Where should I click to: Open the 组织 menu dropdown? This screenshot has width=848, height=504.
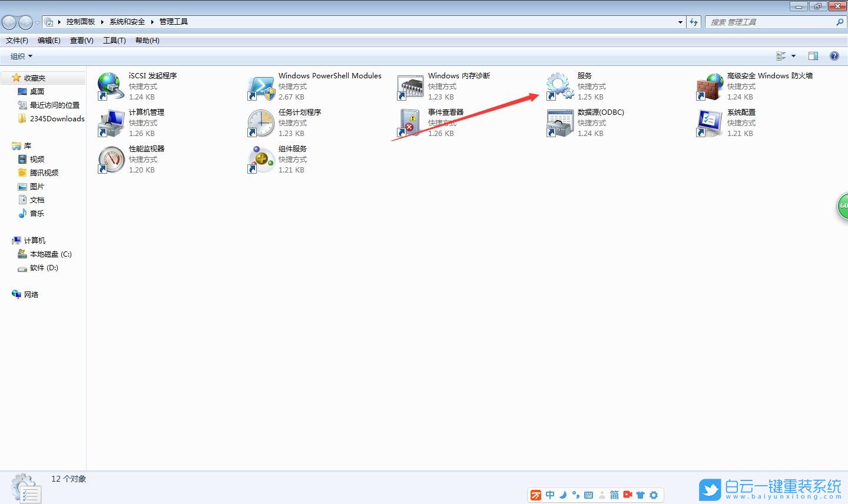(19, 56)
